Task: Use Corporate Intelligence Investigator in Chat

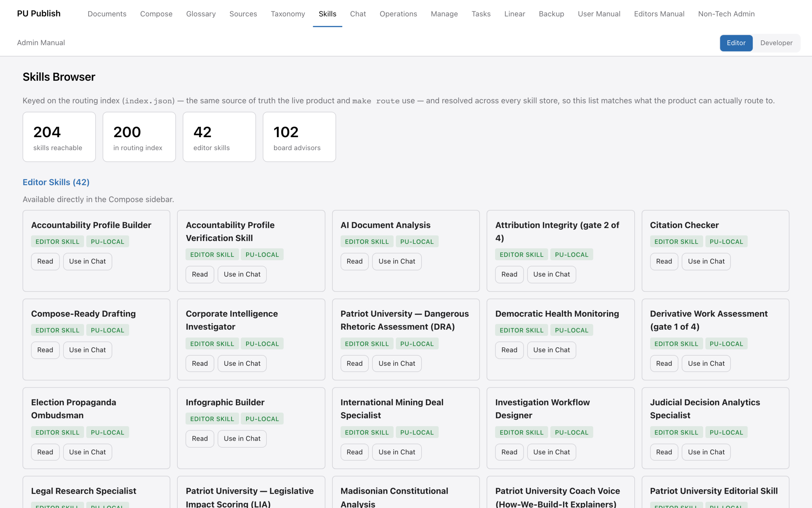Action: (242, 364)
